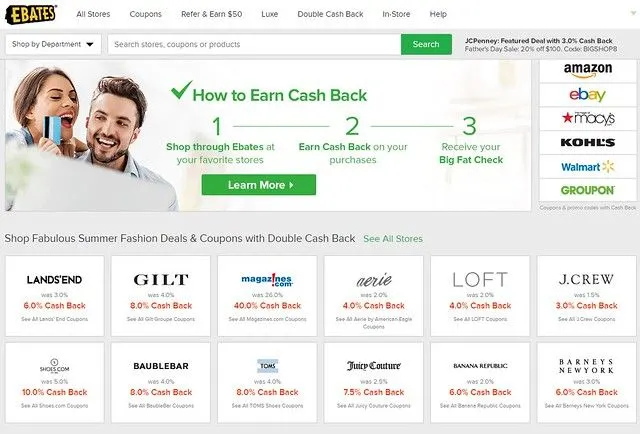The height and width of the screenshot is (434, 640).
Task: Open the Coupons menu item
Action: 146,14
